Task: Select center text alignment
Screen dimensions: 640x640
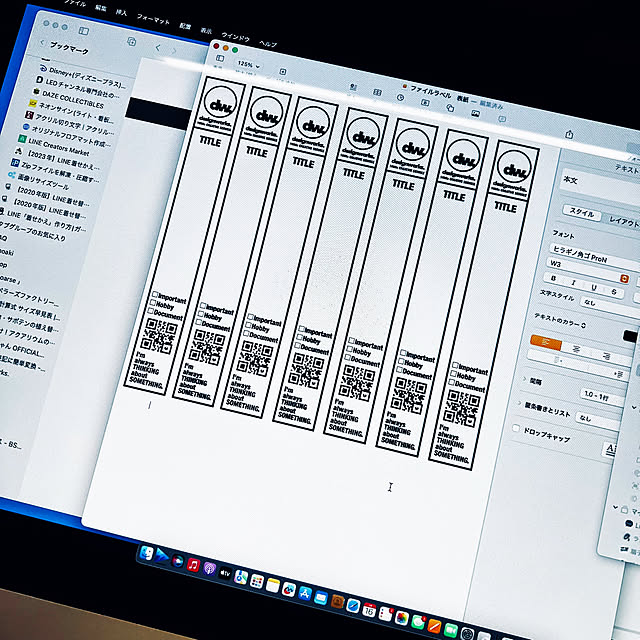Action: pyautogui.click(x=576, y=349)
